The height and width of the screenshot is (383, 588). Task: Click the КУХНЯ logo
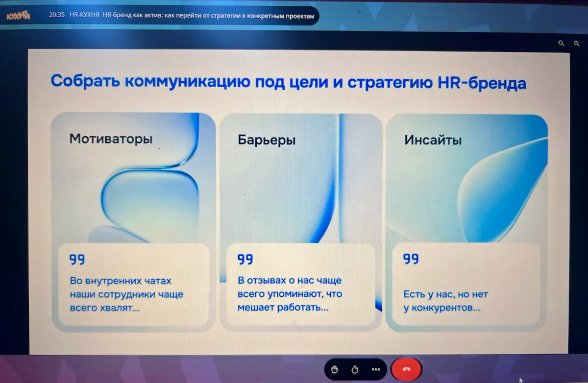[19, 16]
